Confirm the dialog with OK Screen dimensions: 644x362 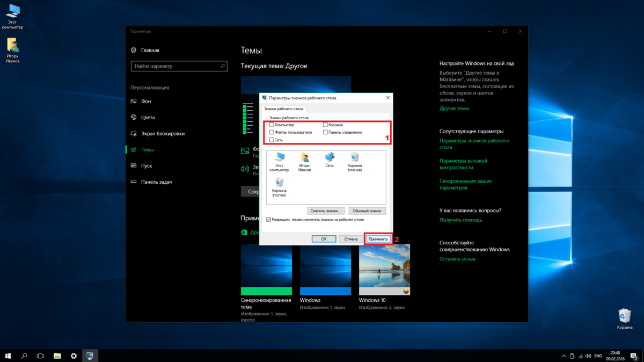pyautogui.click(x=324, y=239)
